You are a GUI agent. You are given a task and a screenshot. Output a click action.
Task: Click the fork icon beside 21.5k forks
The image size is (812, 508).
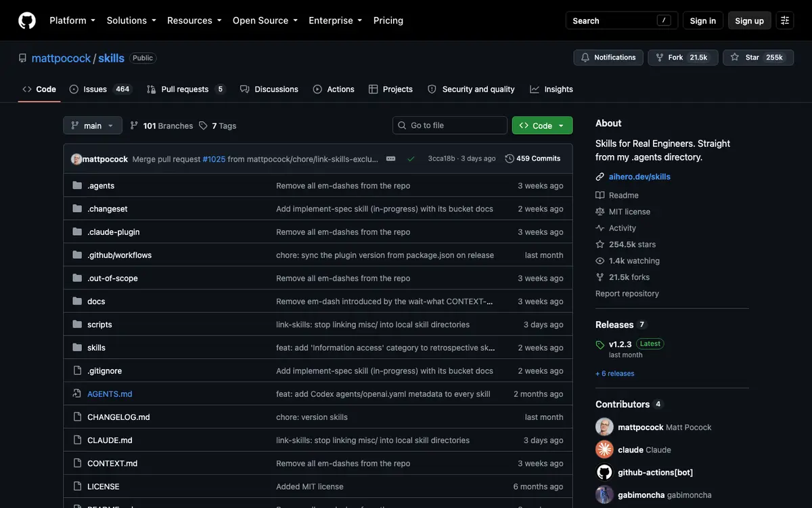click(x=600, y=277)
